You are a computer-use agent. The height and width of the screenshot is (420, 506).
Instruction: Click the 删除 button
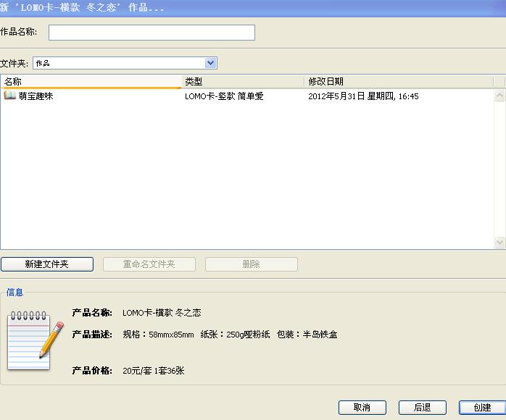[251, 264]
